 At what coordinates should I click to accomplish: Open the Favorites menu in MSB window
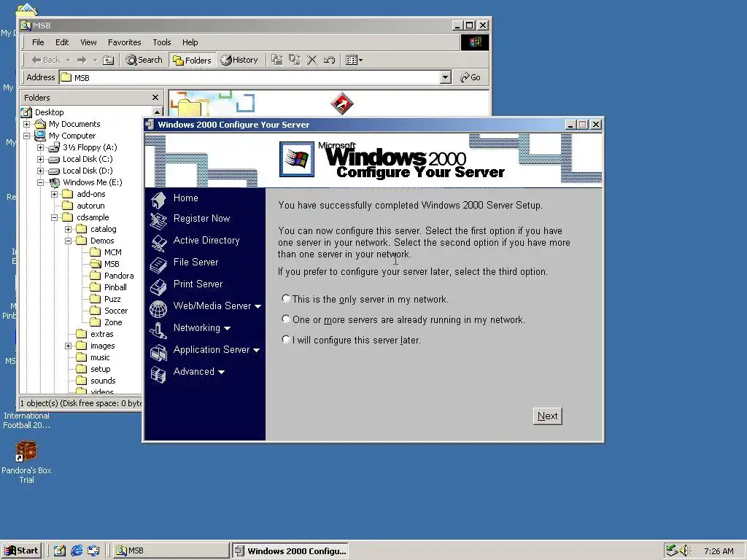coord(124,42)
